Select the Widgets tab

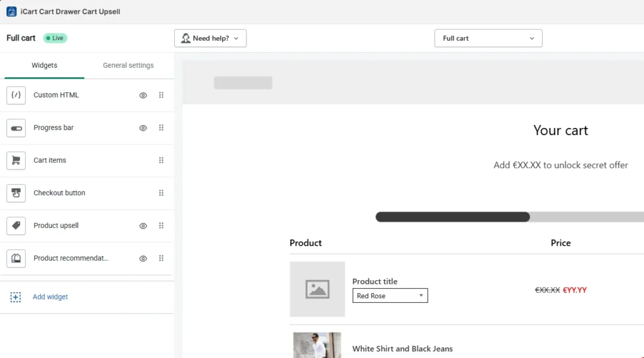(x=44, y=65)
